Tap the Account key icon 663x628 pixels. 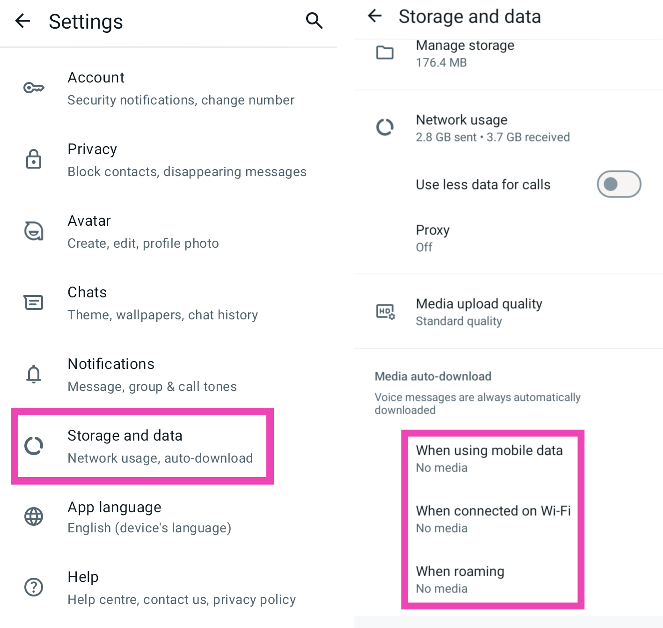(33, 88)
